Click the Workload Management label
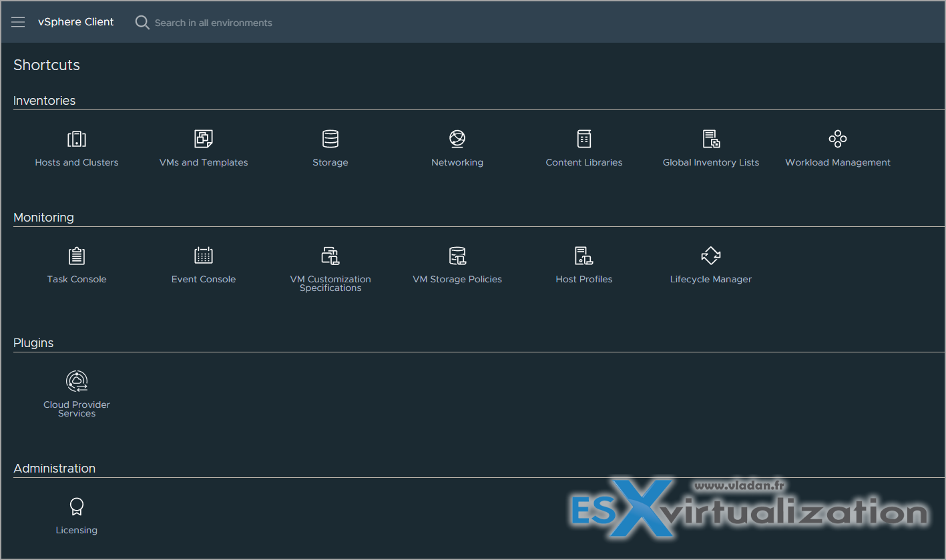Screen dimensions: 946x560 [x=838, y=162]
